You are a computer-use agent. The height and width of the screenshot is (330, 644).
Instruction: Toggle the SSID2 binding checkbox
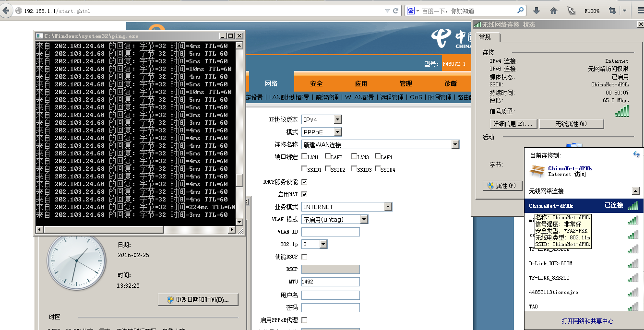(x=328, y=169)
